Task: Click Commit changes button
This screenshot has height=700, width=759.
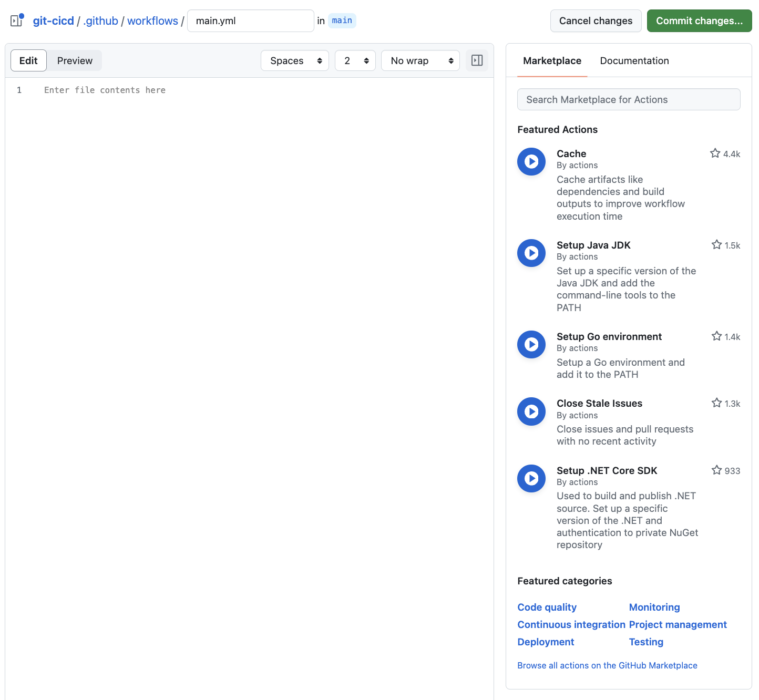Action: pos(699,20)
